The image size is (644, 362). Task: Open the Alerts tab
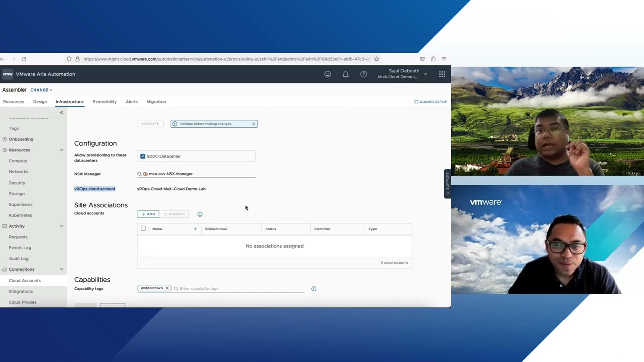(x=131, y=102)
